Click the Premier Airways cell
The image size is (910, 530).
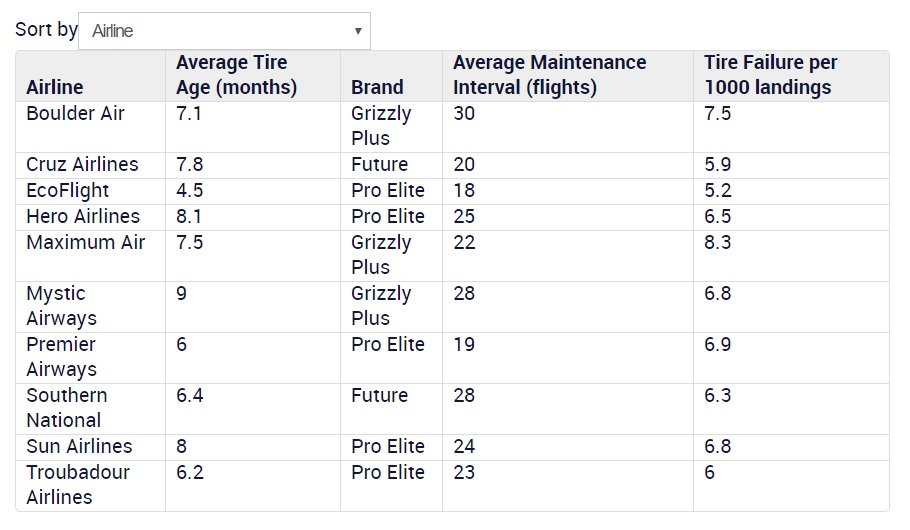point(62,357)
